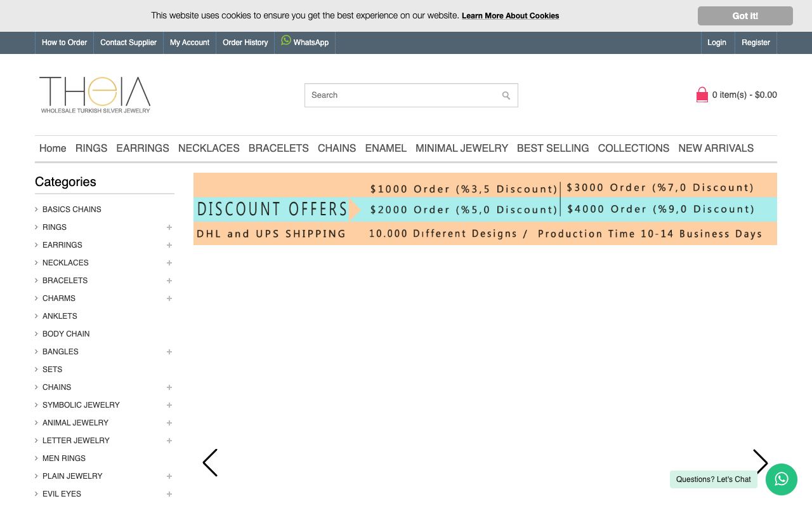Screen dimensions: 812x508
Task: Open Home in main navigation
Action: (53, 148)
